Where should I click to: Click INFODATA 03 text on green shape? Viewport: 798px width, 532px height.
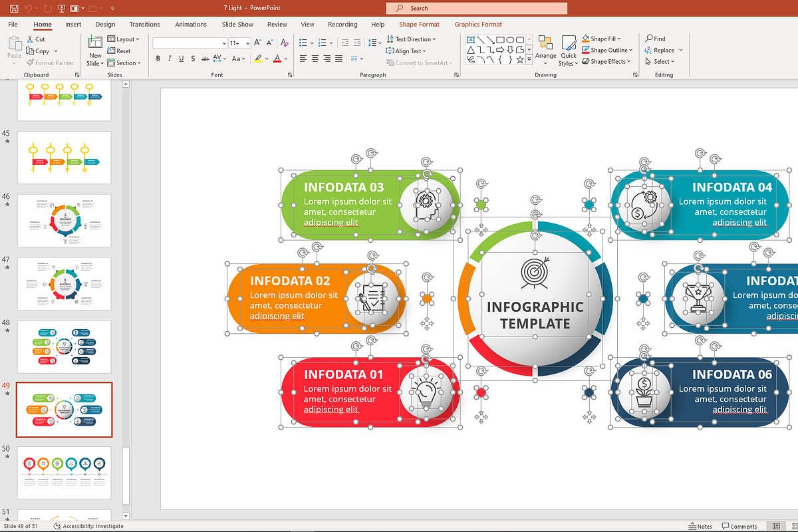[x=344, y=187]
